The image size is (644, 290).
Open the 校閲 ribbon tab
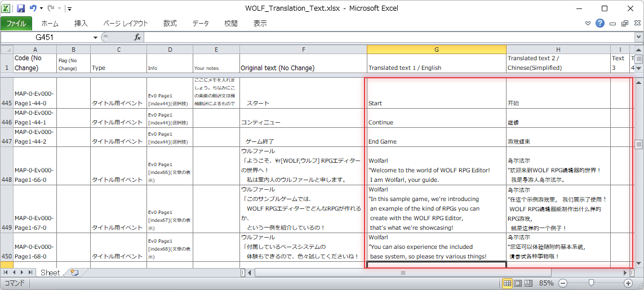tap(231, 24)
